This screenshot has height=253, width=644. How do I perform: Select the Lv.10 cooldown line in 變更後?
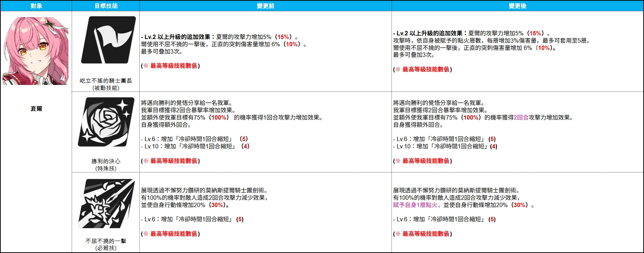click(x=445, y=146)
